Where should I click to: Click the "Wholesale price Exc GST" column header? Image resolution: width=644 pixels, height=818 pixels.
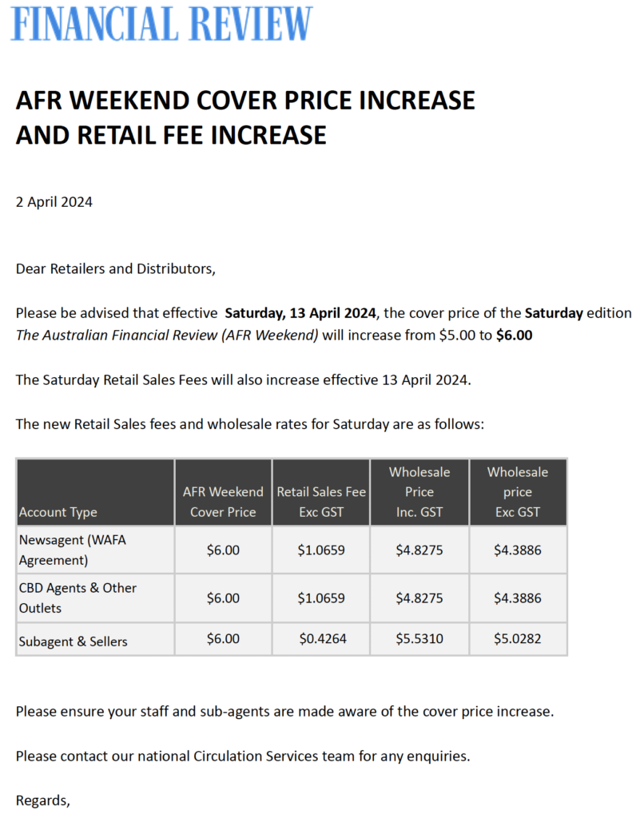(518, 492)
